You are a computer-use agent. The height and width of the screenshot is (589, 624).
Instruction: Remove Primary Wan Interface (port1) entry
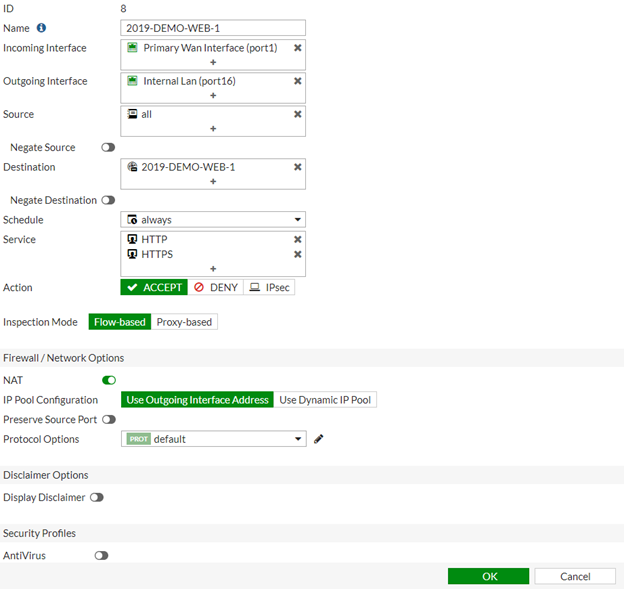(297, 48)
